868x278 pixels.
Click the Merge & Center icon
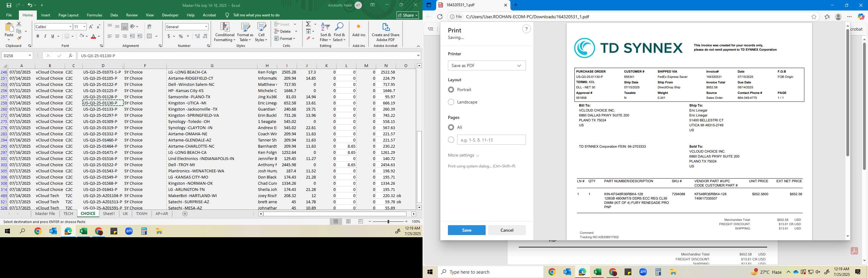point(150,36)
